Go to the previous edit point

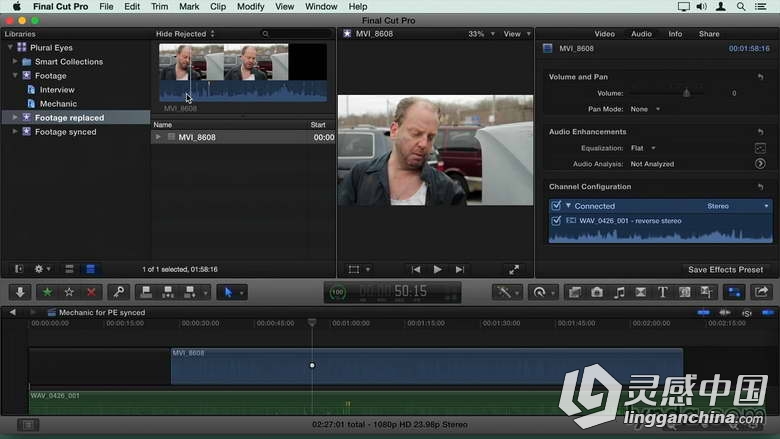coord(416,269)
